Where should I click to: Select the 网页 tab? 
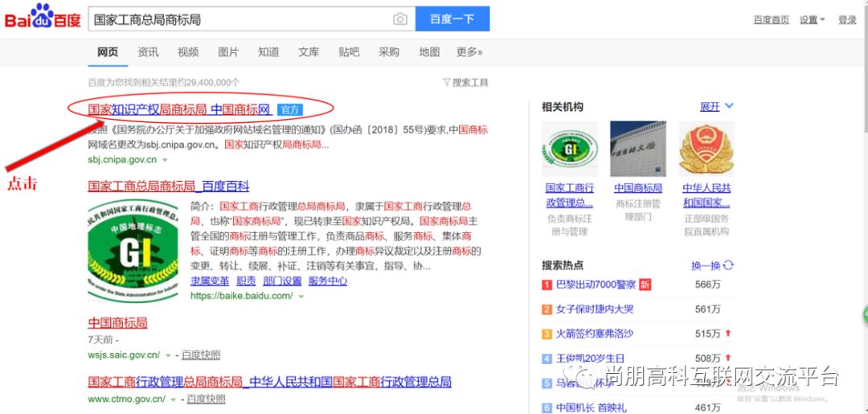tap(108, 52)
